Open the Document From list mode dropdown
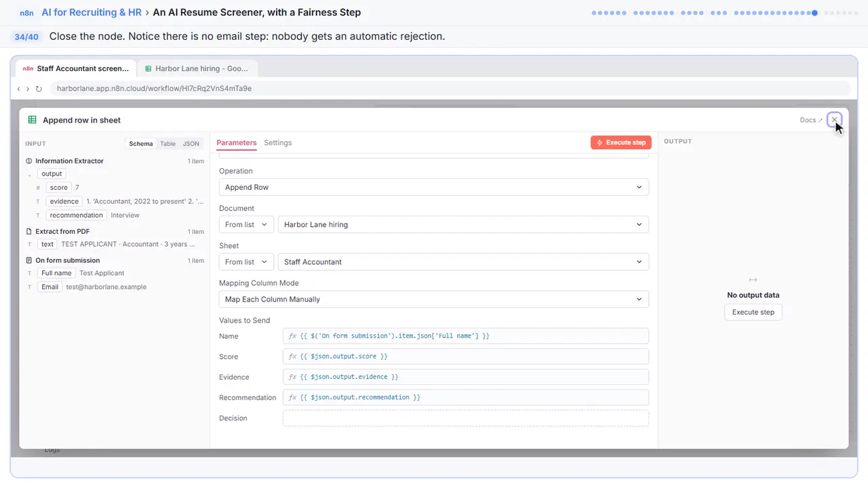868x488 pixels. 247,224
